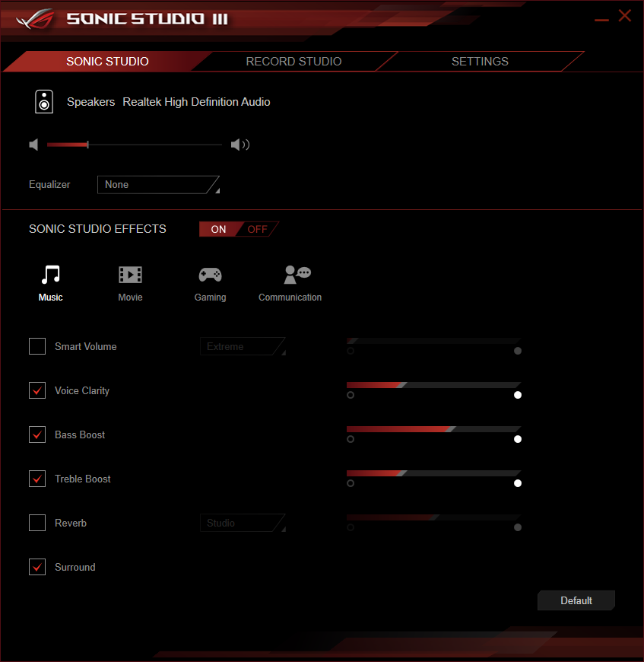
Task: Uncheck the Voice Clarity checkbox
Action: pos(37,390)
